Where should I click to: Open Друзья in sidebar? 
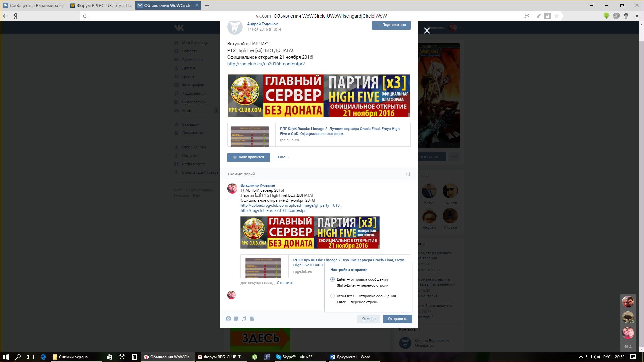[189, 68]
